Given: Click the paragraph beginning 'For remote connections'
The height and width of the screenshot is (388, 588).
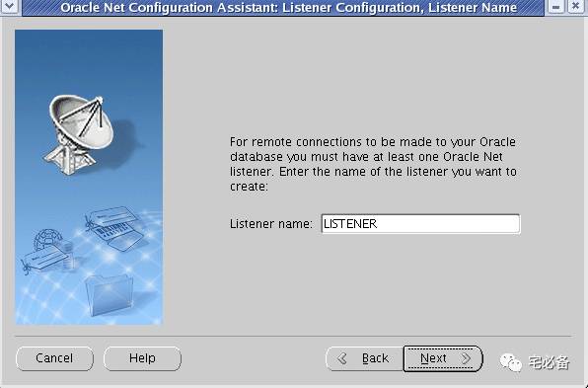Looking at the screenshot, I should 373,164.
